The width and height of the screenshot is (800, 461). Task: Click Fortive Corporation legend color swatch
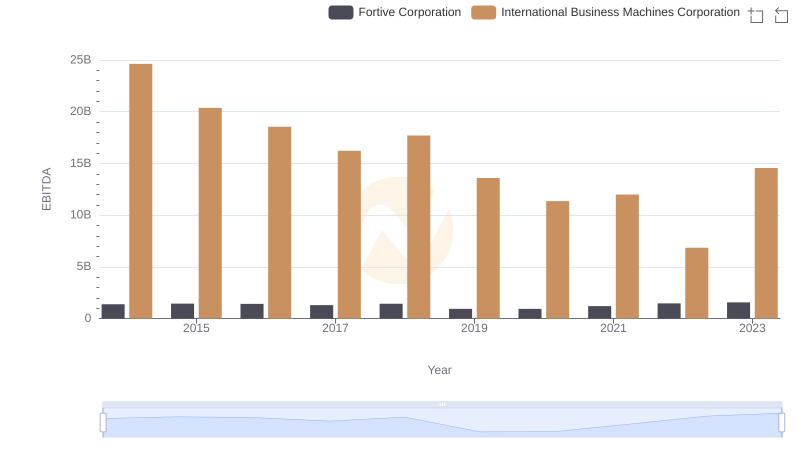[x=341, y=12]
